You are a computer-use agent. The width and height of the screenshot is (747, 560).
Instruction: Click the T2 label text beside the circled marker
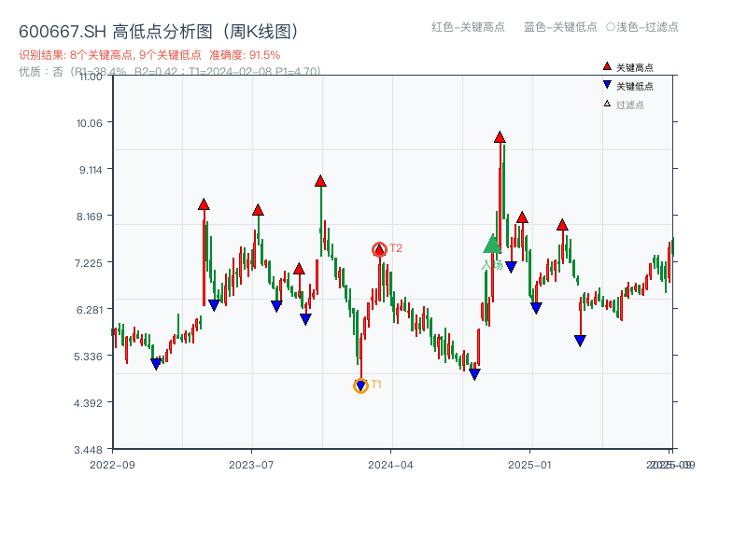[x=396, y=249]
